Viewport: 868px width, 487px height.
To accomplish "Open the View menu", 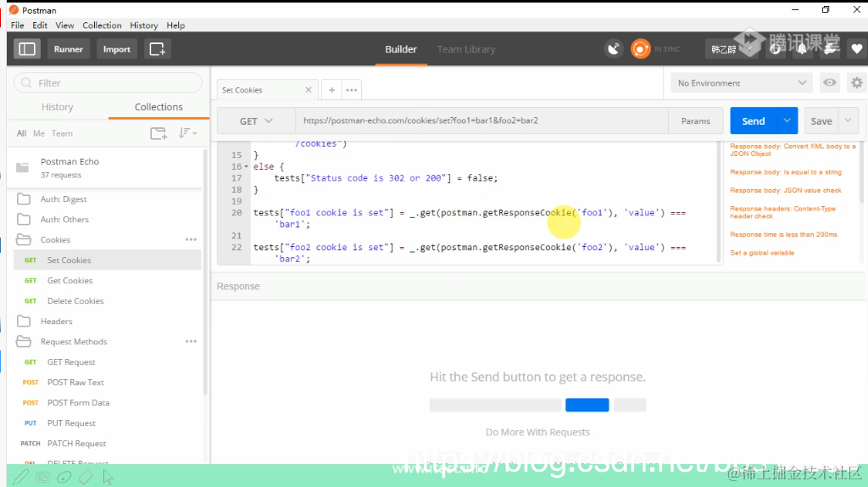I will [x=64, y=25].
